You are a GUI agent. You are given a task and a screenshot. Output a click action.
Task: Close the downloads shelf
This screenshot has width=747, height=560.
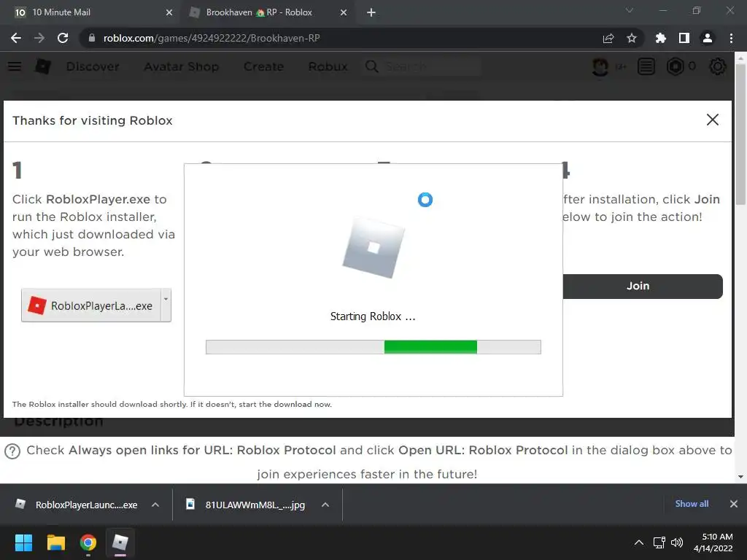734,504
